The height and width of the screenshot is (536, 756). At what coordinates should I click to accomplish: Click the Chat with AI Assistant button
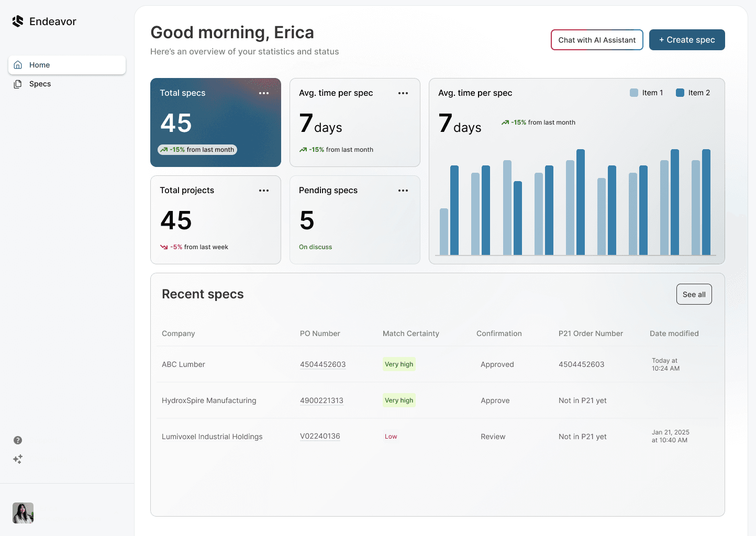[x=597, y=40]
